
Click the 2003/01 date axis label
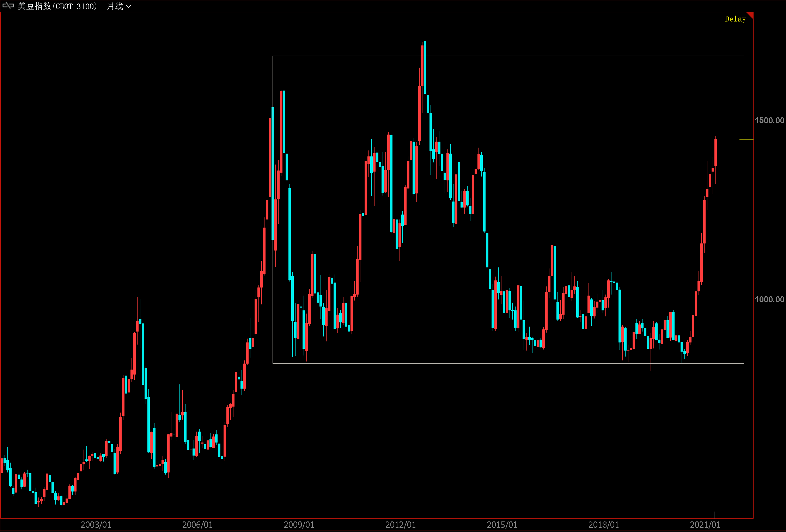[96, 525]
